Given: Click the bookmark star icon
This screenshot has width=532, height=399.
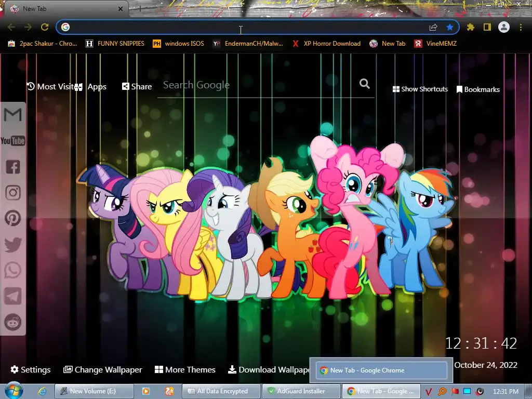Looking at the screenshot, I should (450, 27).
